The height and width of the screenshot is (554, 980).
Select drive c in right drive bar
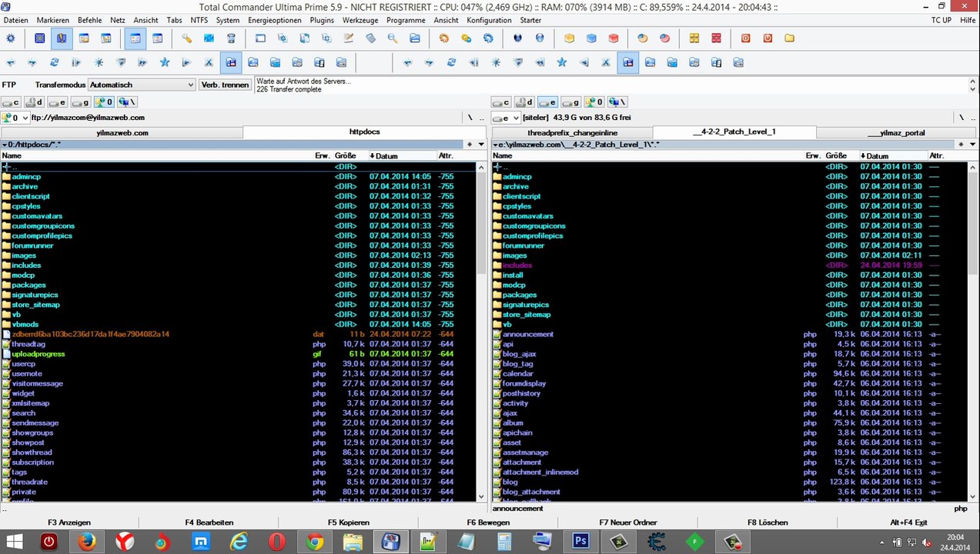(501, 102)
